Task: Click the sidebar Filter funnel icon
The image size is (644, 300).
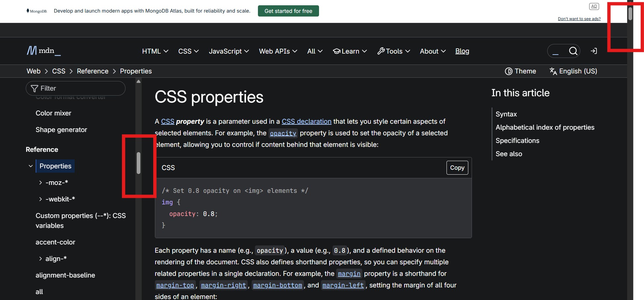Action: [34, 88]
